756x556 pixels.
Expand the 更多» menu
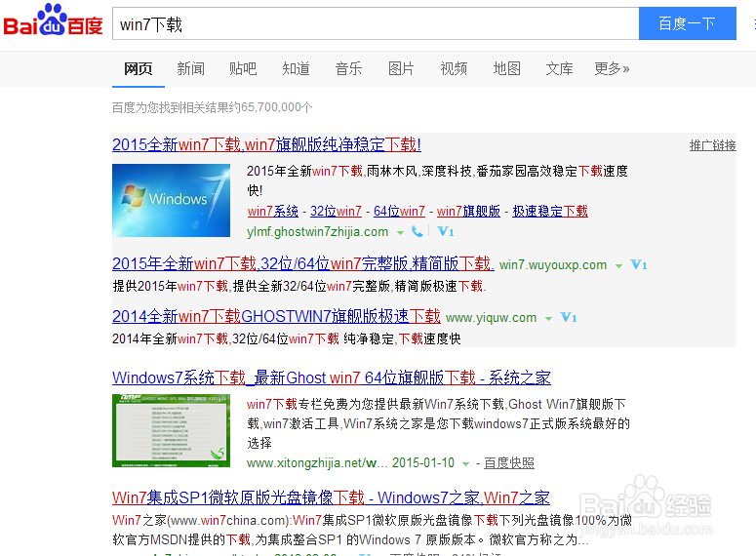point(612,69)
